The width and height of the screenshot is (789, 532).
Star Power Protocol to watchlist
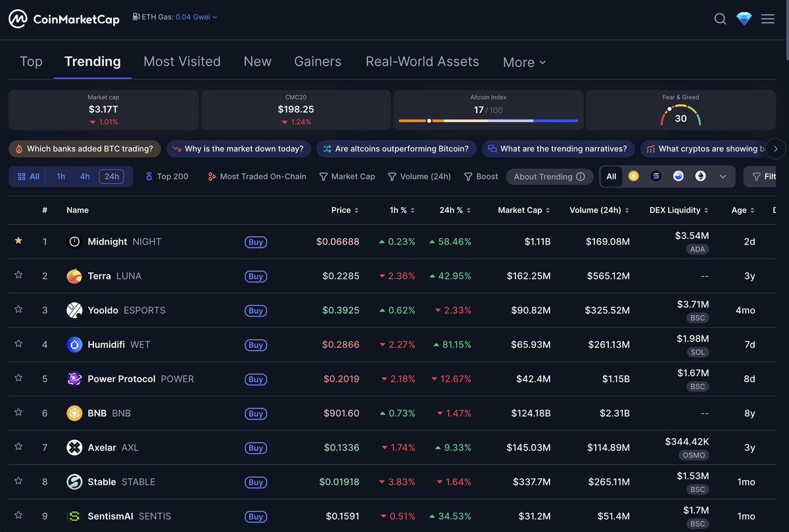18,378
